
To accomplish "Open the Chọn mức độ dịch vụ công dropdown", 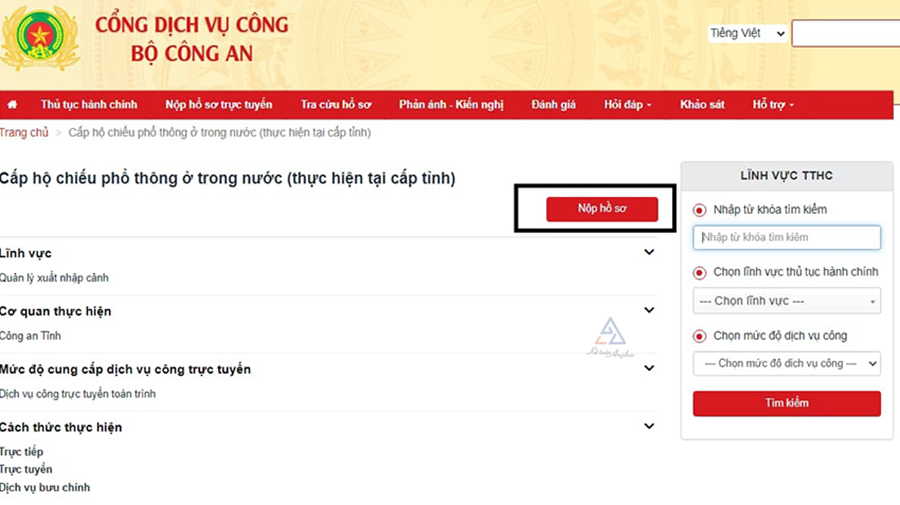I will [786, 363].
